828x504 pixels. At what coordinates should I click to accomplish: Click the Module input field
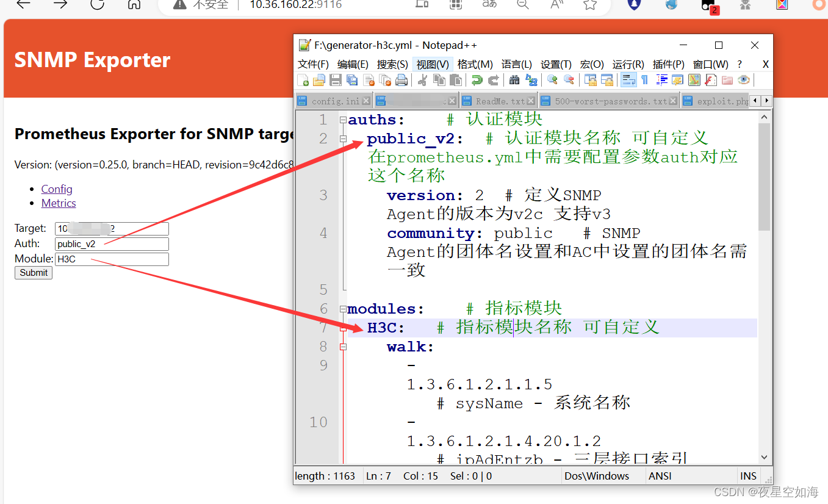112,259
